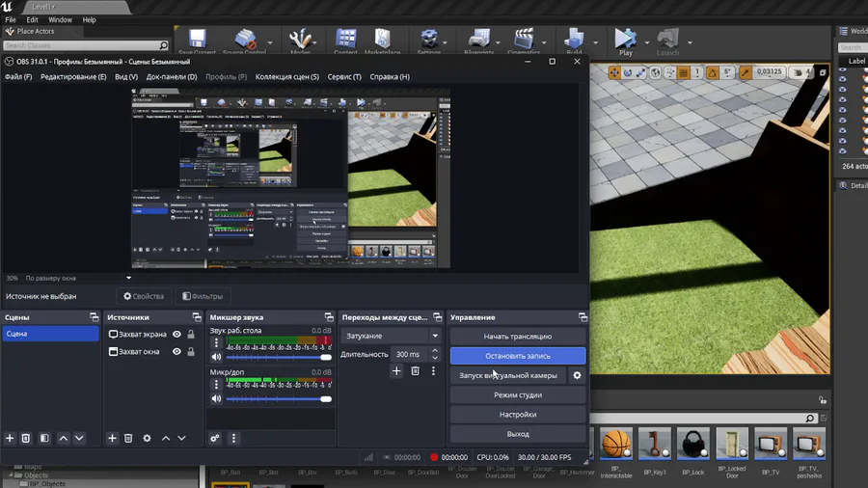Open the Marketplace toolbar icon

(x=382, y=41)
